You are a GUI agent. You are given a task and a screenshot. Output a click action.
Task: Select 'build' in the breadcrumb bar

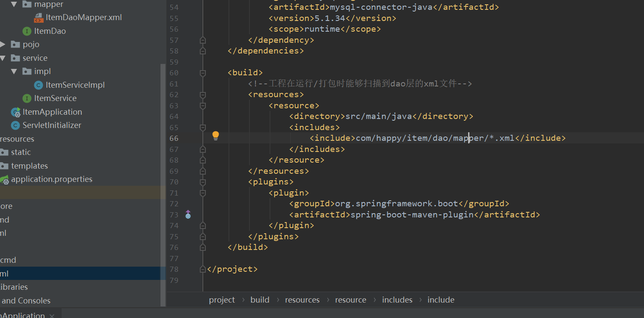pyautogui.click(x=260, y=300)
